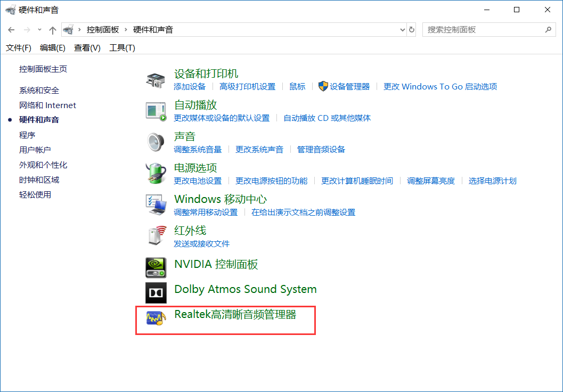The height and width of the screenshot is (392, 563).
Task: Click the search magnifier icon
Action: coord(548,30)
